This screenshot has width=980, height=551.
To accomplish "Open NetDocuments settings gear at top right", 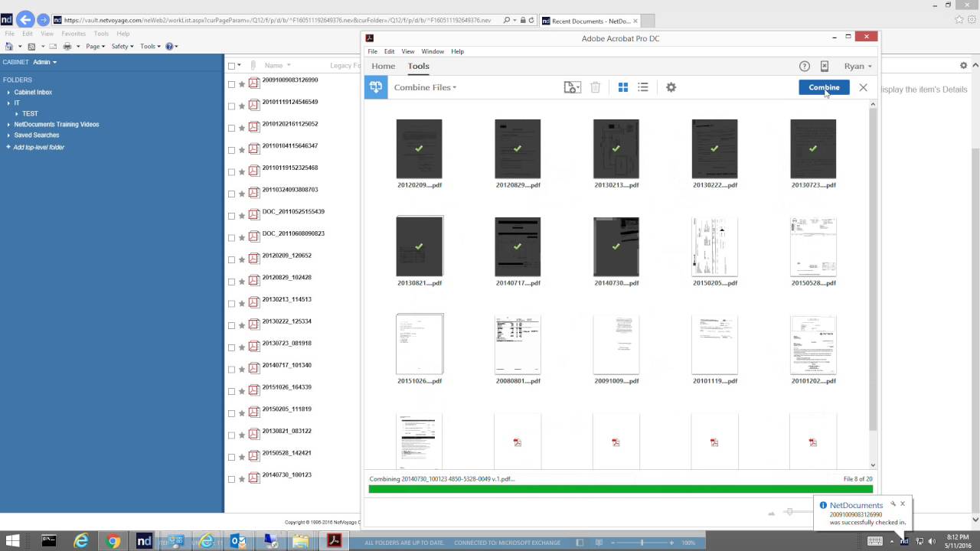I will tap(963, 66).
